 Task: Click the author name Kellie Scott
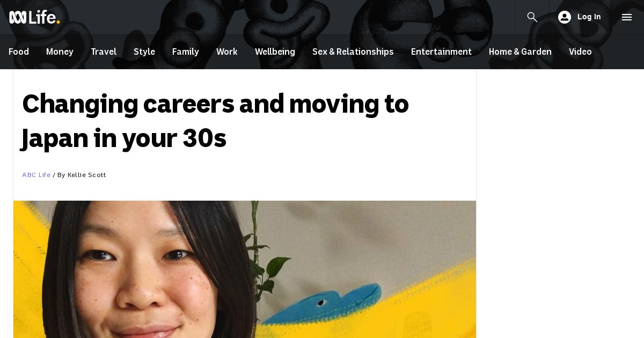pos(86,175)
